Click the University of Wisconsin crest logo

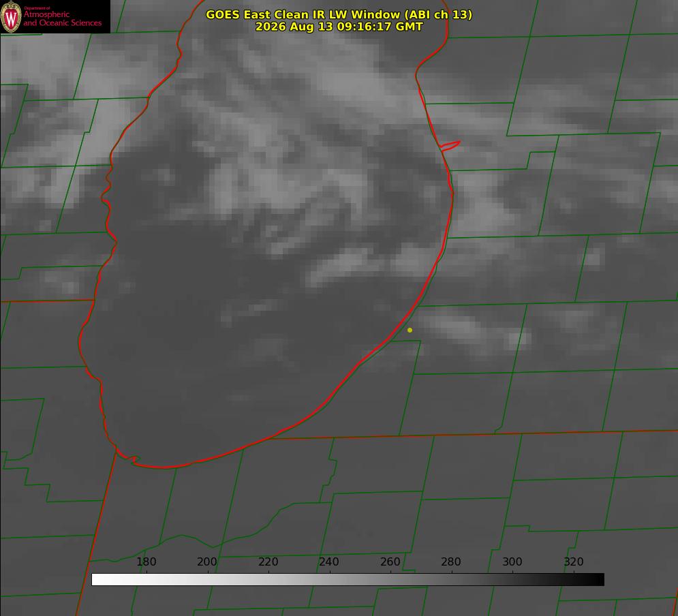coord(11,16)
